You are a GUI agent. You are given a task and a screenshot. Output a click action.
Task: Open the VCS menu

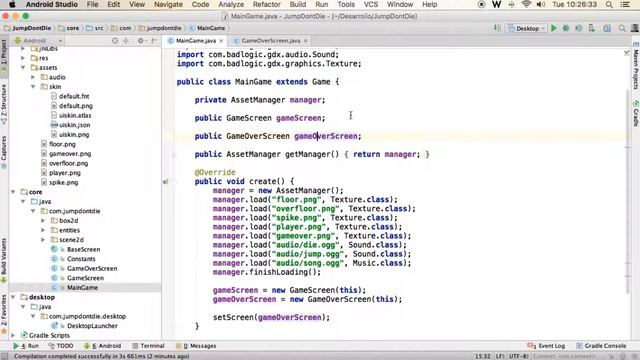[x=371, y=4]
